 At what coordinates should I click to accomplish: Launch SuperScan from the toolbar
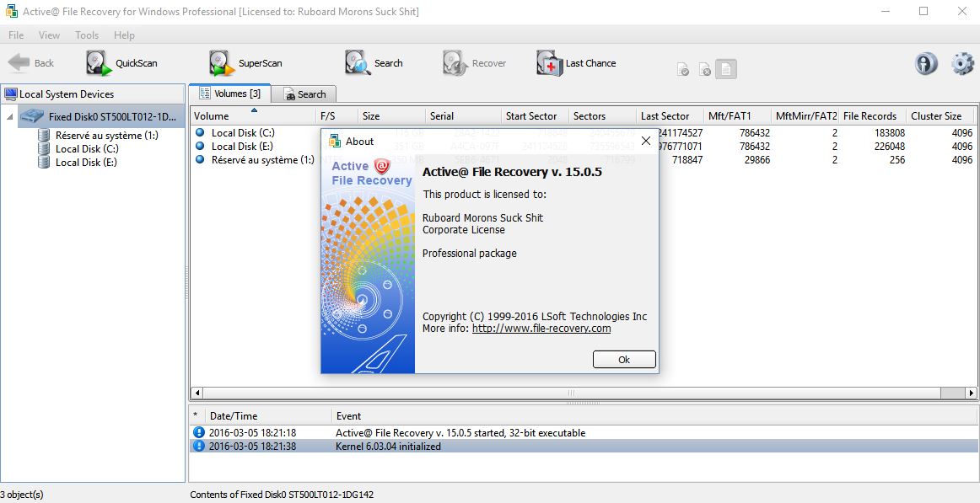tap(245, 63)
